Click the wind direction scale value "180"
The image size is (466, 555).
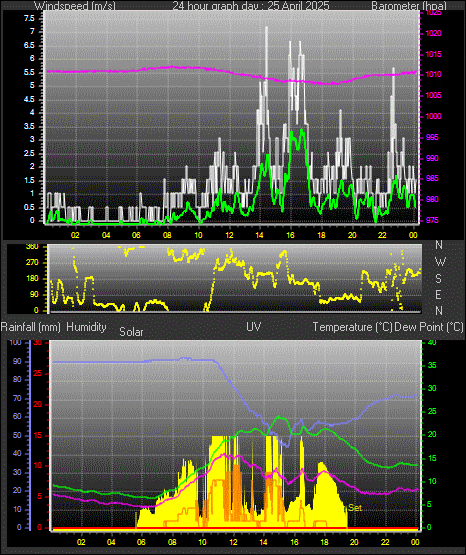click(x=32, y=279)
